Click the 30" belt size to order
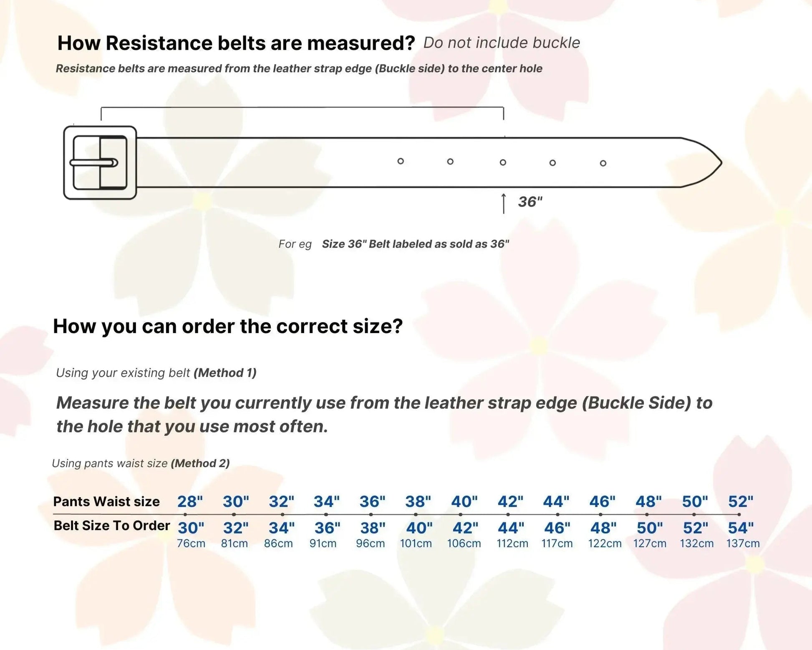This screenshot has height=650, width=812. pyautogui.click(x=191, y=528)
